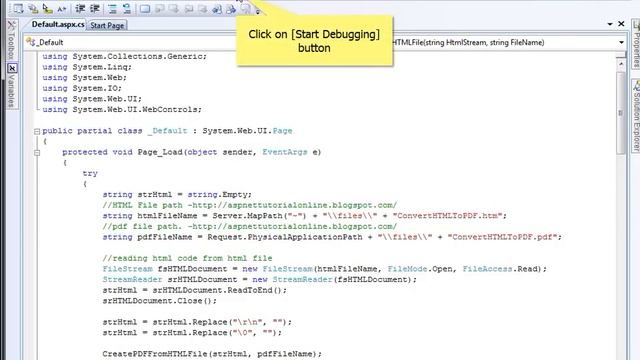Viewport: 640px width, 360px height.
Task: Click Display Parameter Info toolbar icon
Action: tap(33, 8)
